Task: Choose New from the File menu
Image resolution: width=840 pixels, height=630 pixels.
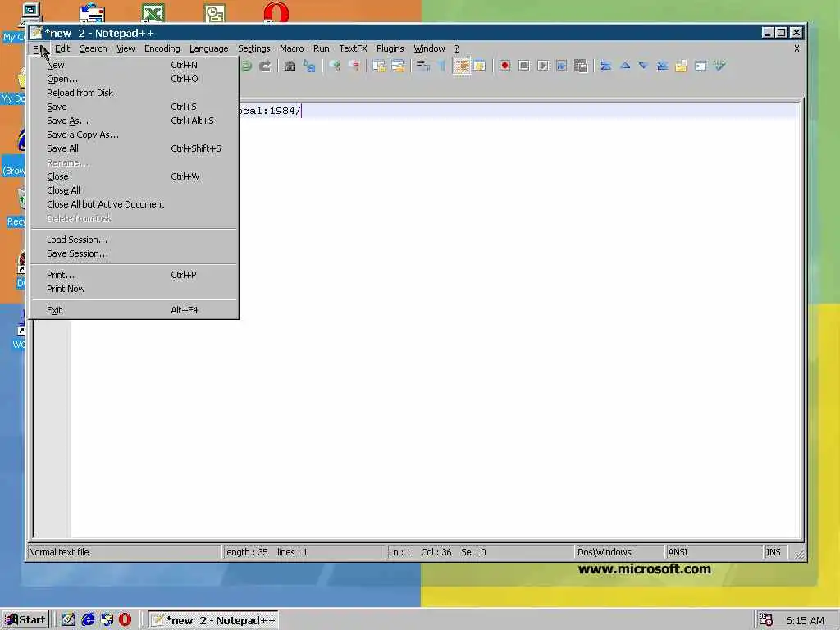Action: point(134,65)
